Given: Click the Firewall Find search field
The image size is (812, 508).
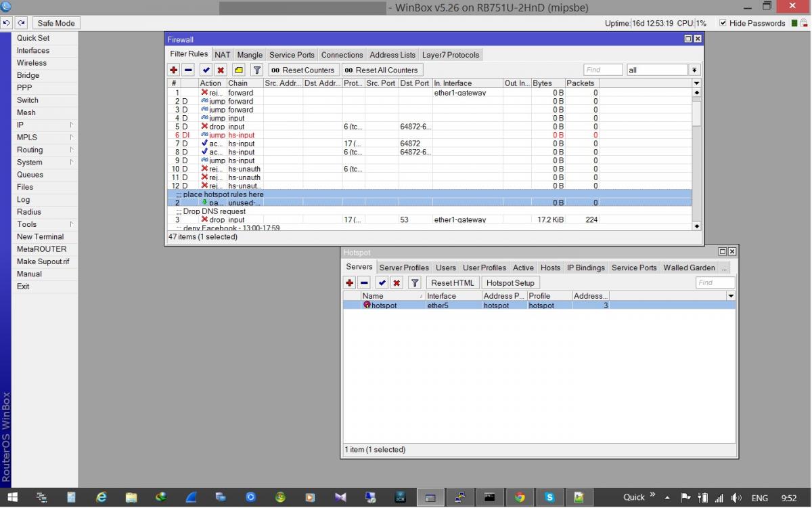Looking at the screenshot, I should 602,70.
